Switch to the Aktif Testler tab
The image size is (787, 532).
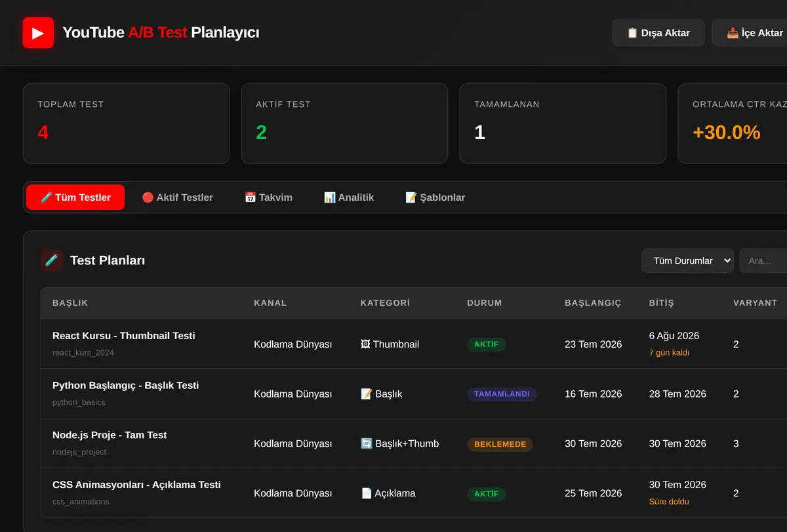click(x=178, y=197)
